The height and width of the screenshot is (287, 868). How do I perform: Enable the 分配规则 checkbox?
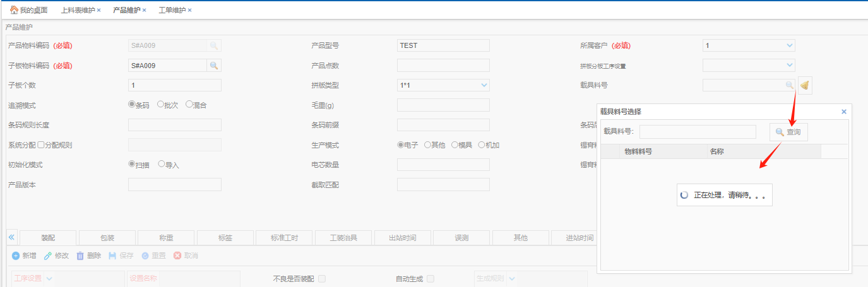pos(41,145)
